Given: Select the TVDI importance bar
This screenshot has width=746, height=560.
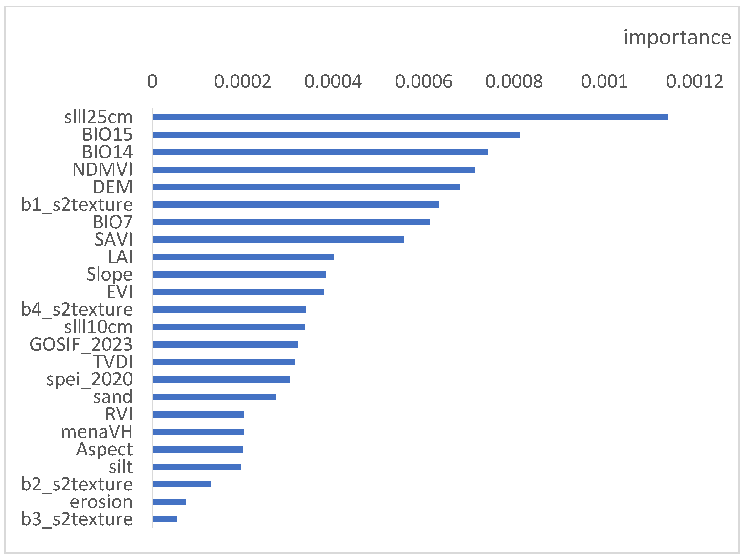Looking at the screenshot, I should (224, 362).
